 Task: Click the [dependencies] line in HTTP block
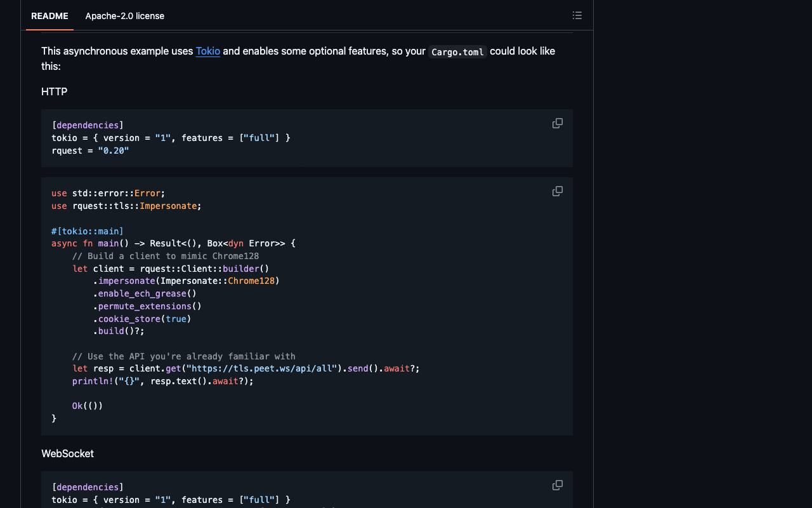pyautogui.click(x=88, y=125)
